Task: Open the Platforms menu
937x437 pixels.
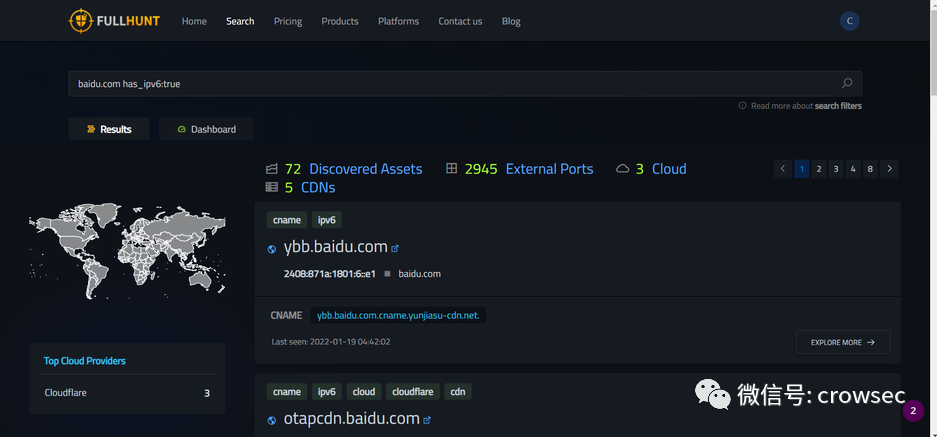Action: (399, 21)
